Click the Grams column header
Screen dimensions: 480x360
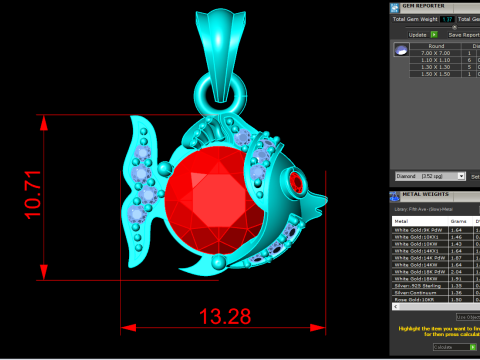[x=460, y=221]
